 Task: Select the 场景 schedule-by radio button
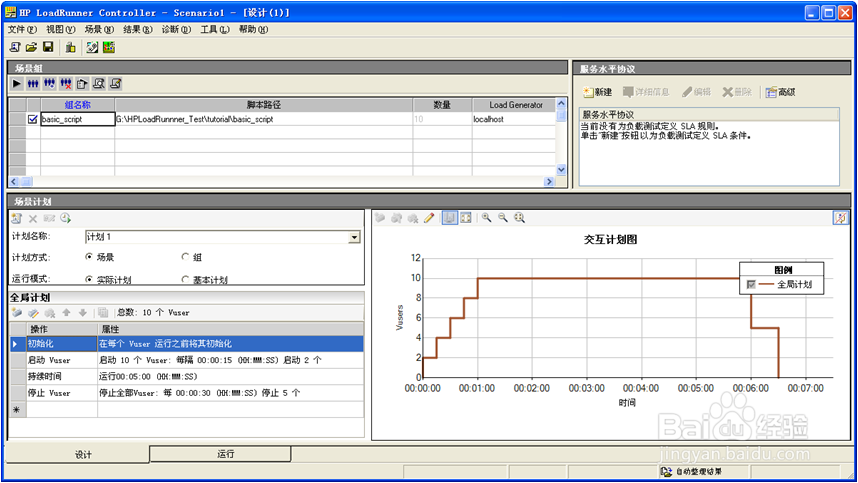(x=89, y=257)
